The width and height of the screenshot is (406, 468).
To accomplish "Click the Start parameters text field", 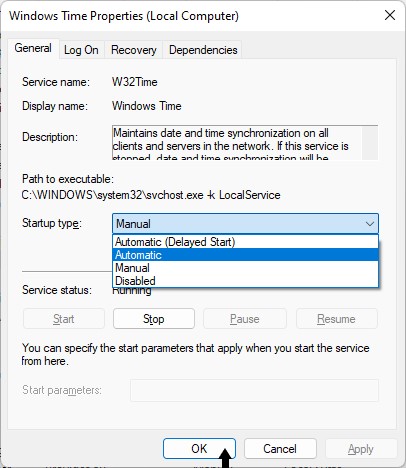I will coord(254,390).
